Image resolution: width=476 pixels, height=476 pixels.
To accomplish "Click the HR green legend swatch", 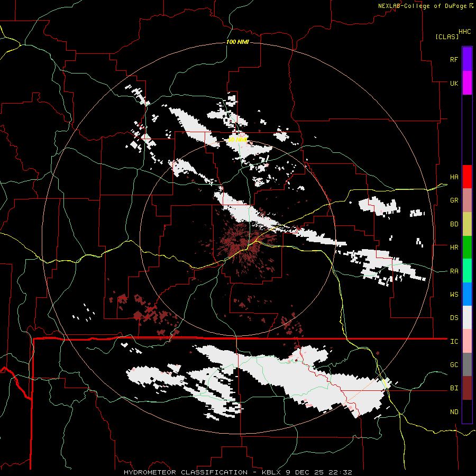I will tap(467, 248).
